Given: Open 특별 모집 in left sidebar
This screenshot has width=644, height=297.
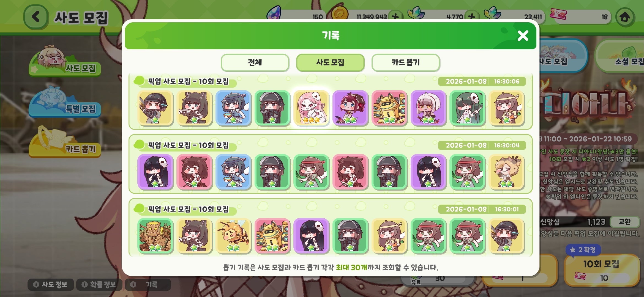Looking at the screenshot, I should tap(65, 103).
